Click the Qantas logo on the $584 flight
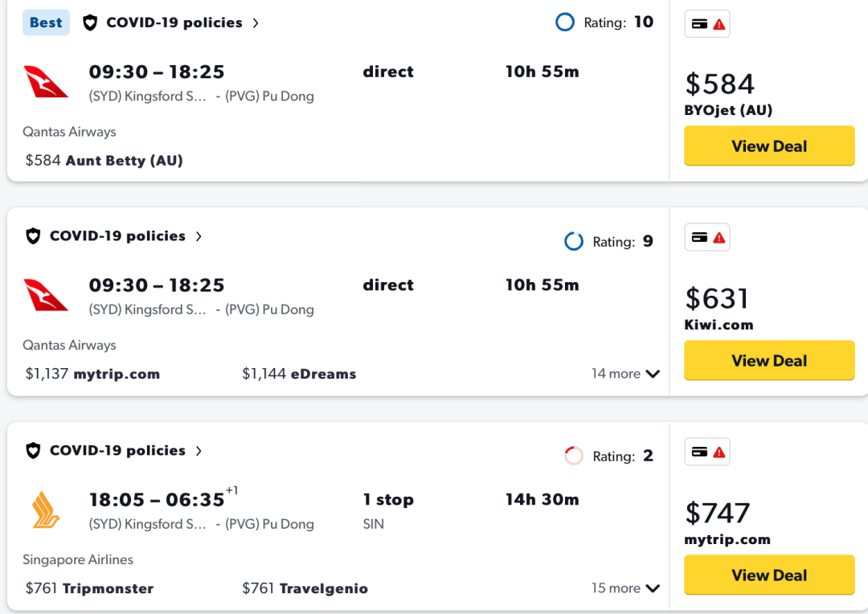This screenshot has width=868, height=614. (46, 83)
